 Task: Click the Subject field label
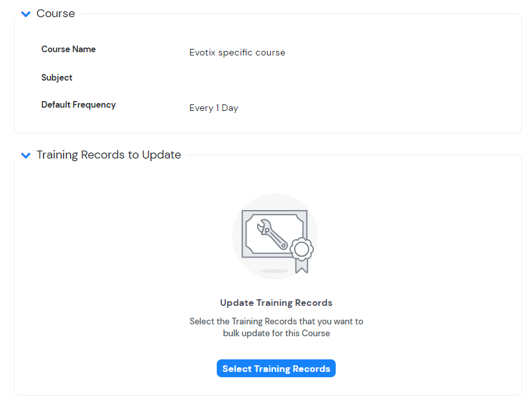coord(57,78)
